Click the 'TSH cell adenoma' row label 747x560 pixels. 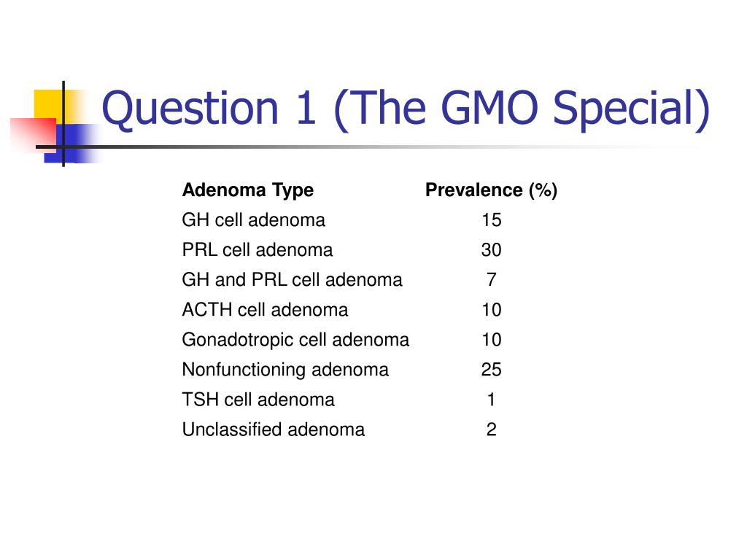click(258, 400)
